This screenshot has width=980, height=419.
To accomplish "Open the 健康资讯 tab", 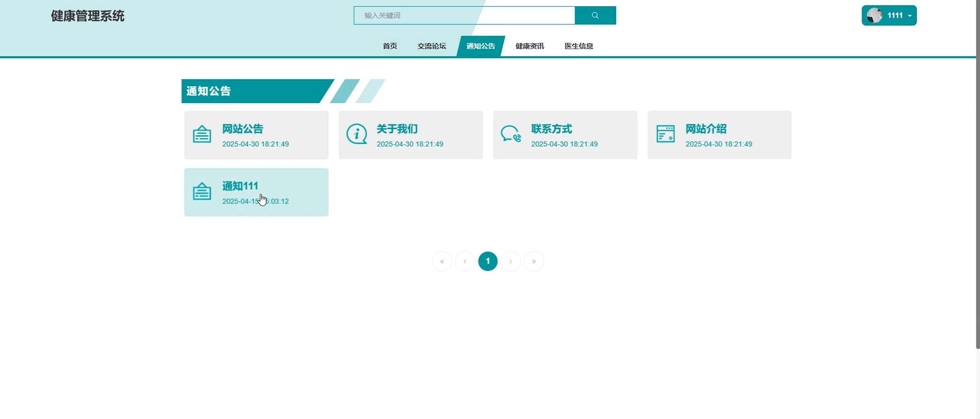I will 530,46.
